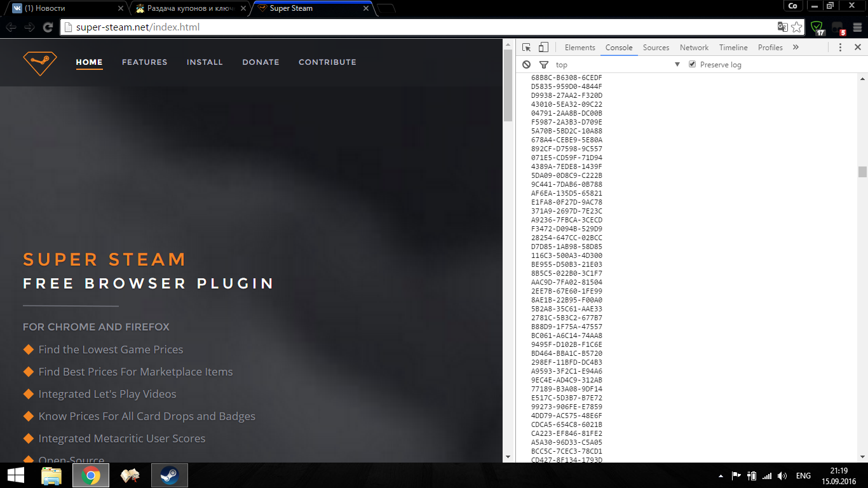Close the Super Steam tab
This screenshot has width=868, height=488.
click(x=365, y=9)
